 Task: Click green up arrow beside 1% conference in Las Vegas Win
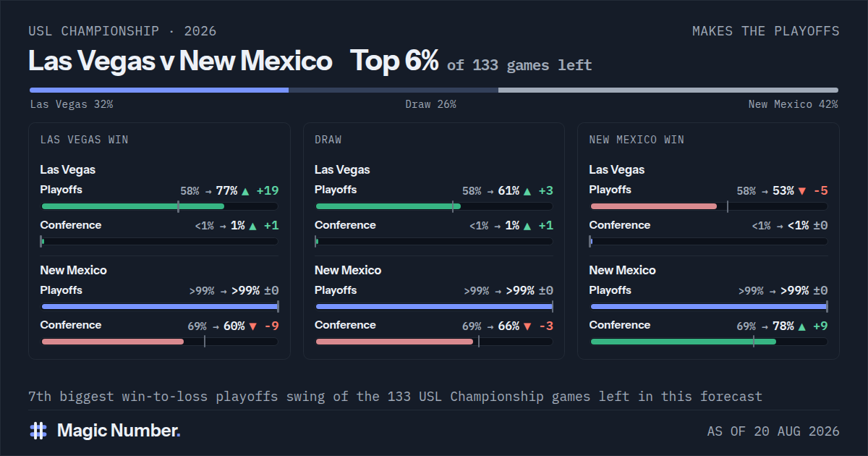pos(252,226)
